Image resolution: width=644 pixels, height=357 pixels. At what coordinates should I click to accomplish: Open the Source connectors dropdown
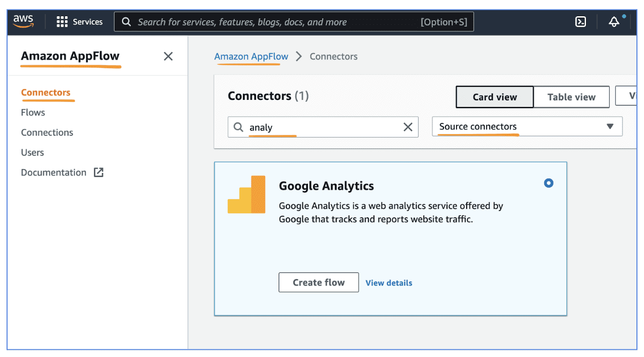click(x=527, y=126)
